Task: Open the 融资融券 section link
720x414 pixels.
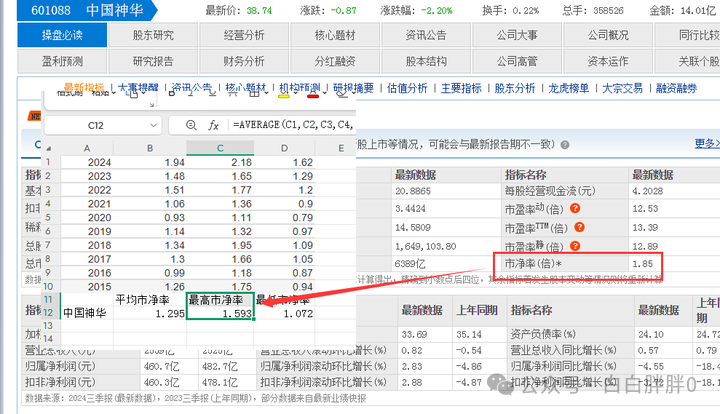Action: click(x=676, y=88)
